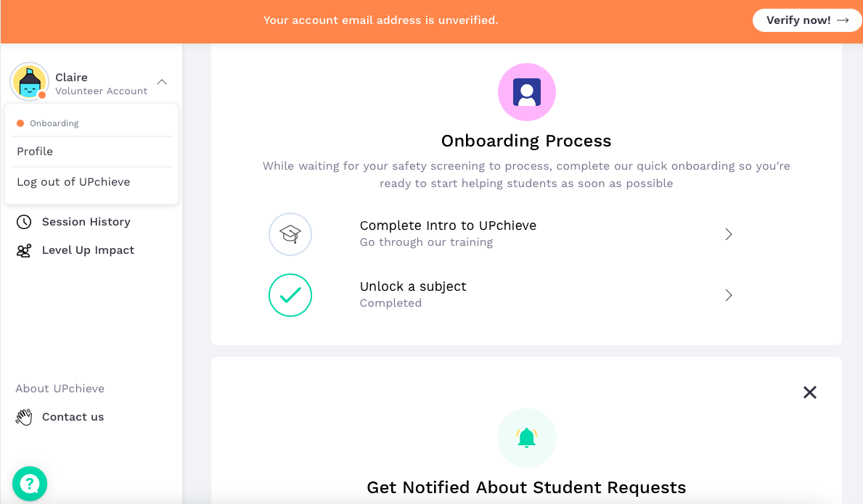Click the graduation cap training icon
This screenshot has height=504, width=863.
click(290, 234)
